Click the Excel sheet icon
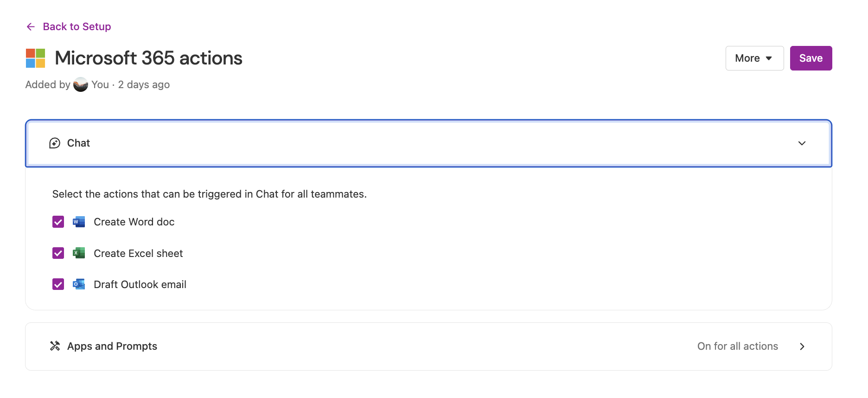Viewport: 868px width, 398px height. click(79, 253)
